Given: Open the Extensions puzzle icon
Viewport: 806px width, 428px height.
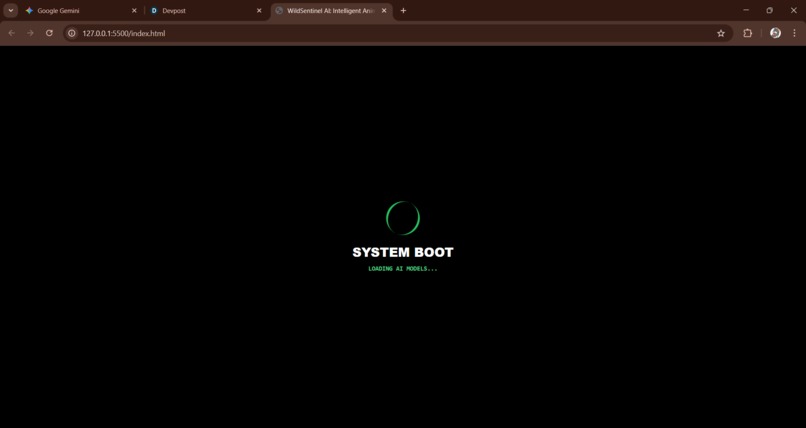Looking at the screenshot, I should click(x=747, y=33).
